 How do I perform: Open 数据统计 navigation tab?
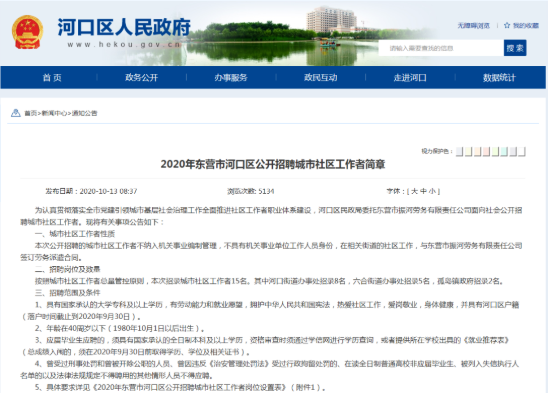pyautogui.click(x=499, y=78)
